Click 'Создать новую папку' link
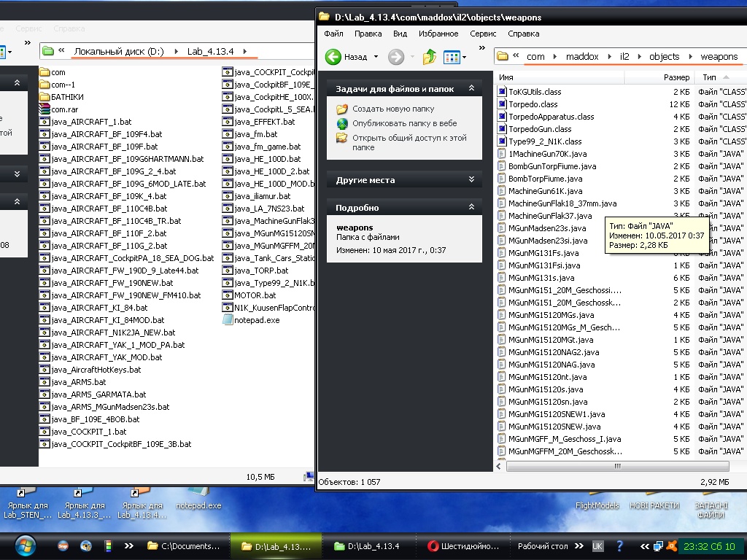The width and height of the screenshot is (747, 560). (x=393, y=109)
